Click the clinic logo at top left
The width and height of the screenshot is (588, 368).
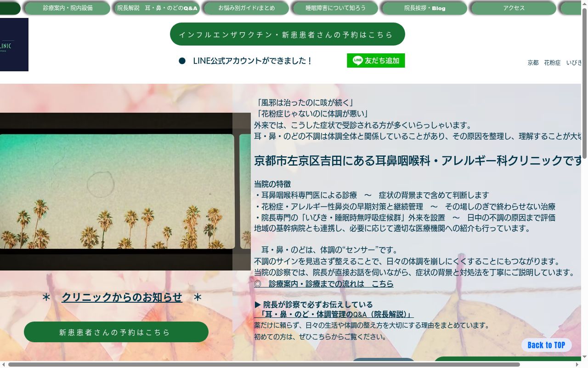click(x=14, y=45)
